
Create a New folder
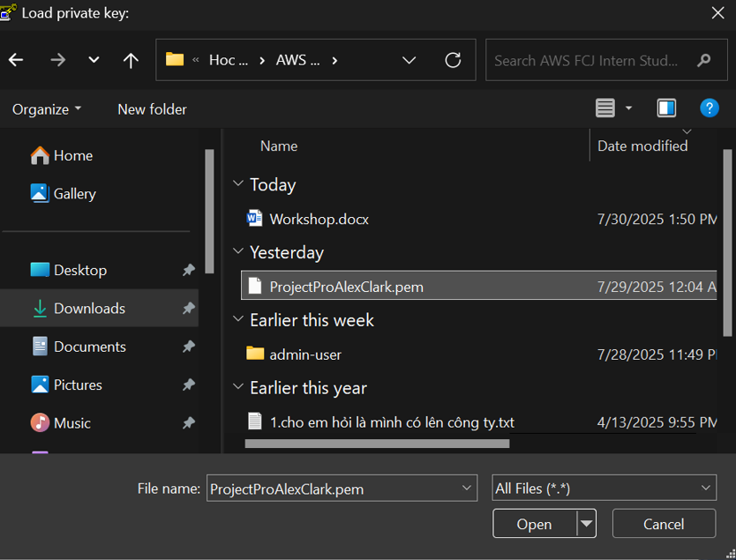pos(152,109)
